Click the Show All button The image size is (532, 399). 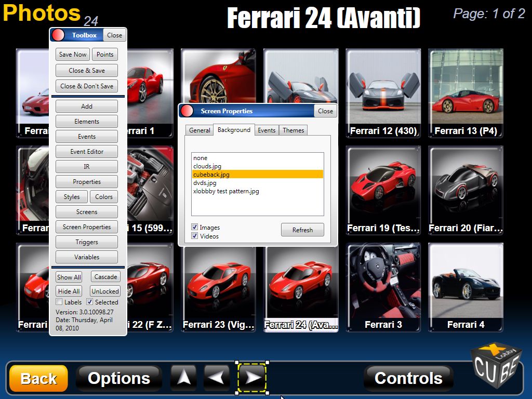(x=69, y=277)
